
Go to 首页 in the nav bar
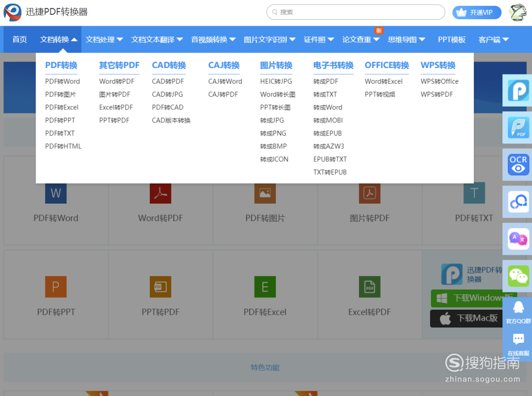coord(20,39)
